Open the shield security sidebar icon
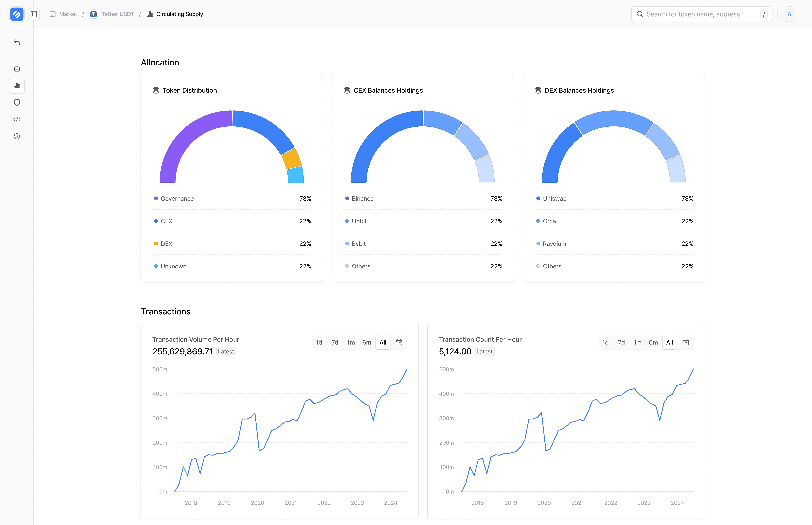812x525 pixels. point(17,102)
